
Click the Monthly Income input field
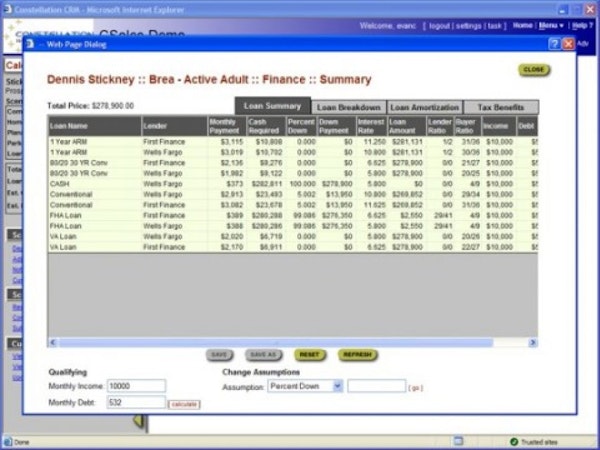click(x=136, y=386)
